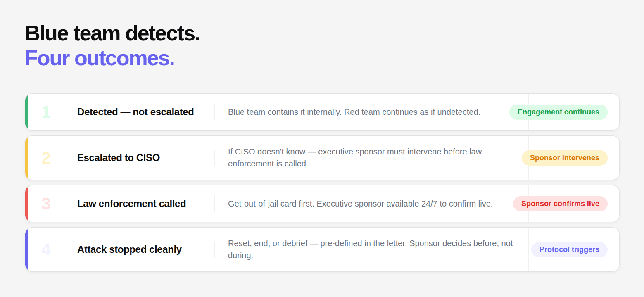This screenshot has height=297, width=644.
Task: Click the red accent bar on card three
Action: [x=26, y=204]
